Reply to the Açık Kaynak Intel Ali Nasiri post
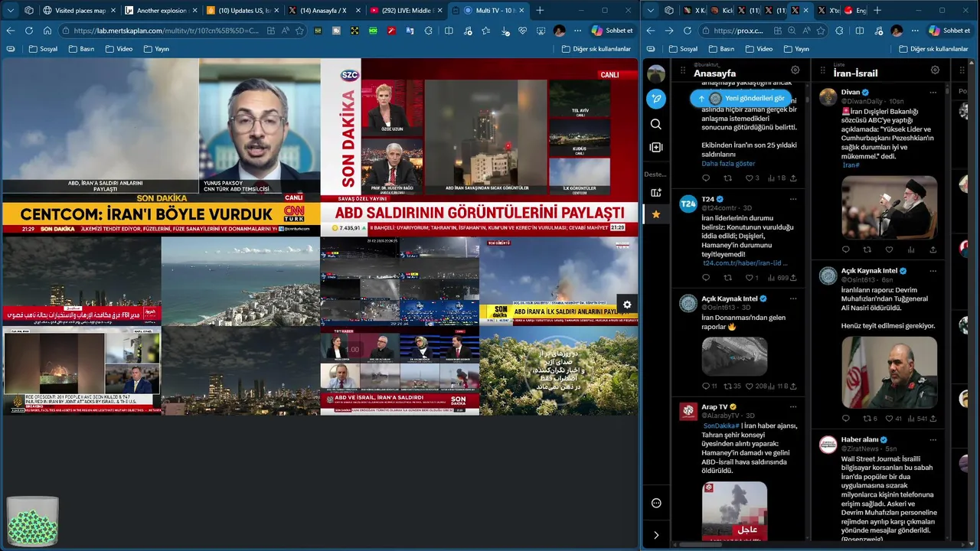Screen dimensions: 980x551 (x=845, y=419)
